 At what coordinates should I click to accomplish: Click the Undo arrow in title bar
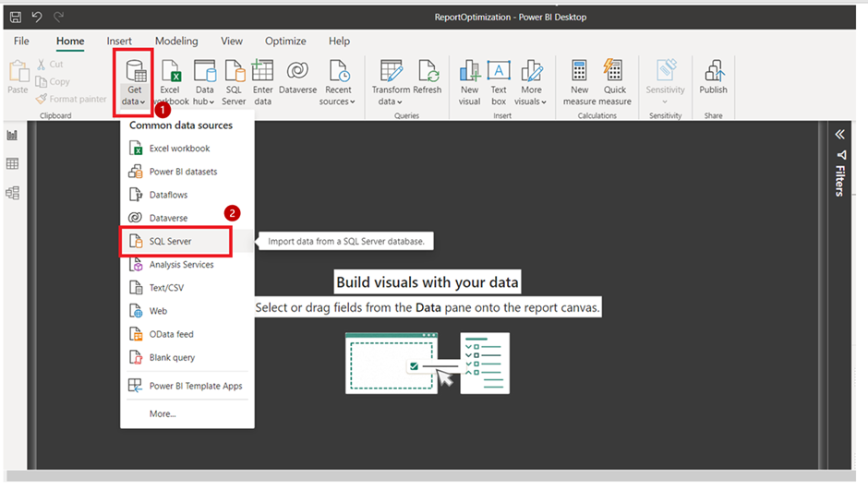pyautogui.click(x=37, y=17)
